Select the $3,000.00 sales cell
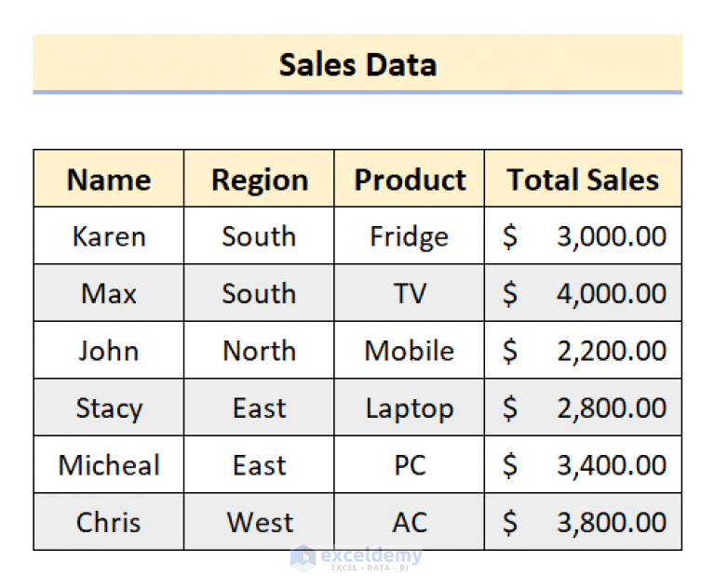 (584, 235)
